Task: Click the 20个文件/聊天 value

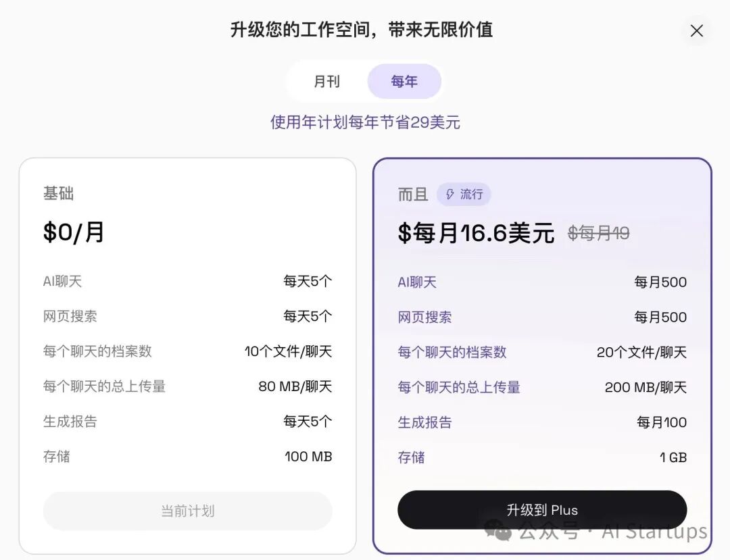Action: 641,352
